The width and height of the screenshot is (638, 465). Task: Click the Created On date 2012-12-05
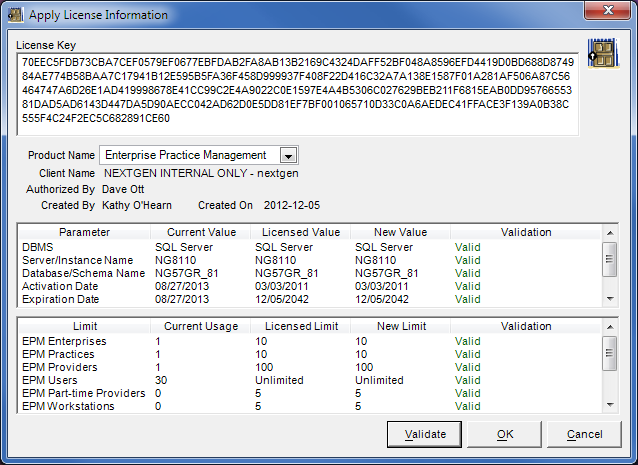point(292,205)
